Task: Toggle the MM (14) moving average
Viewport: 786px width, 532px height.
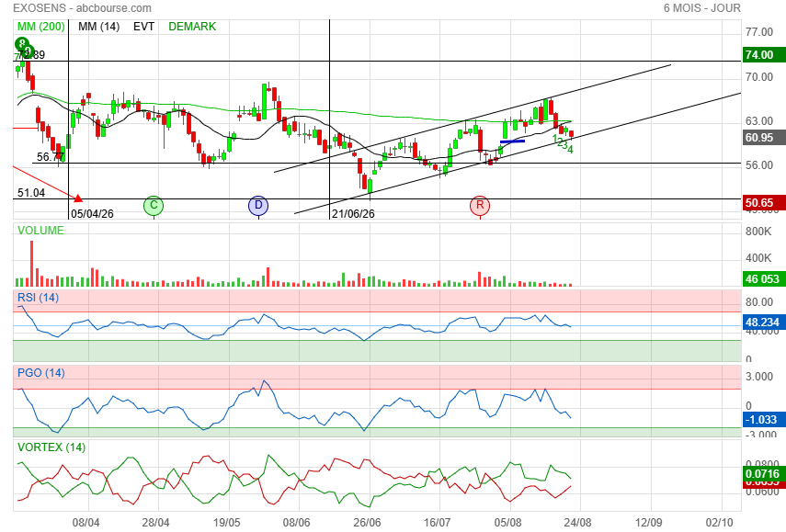Action: coord(98,27)
